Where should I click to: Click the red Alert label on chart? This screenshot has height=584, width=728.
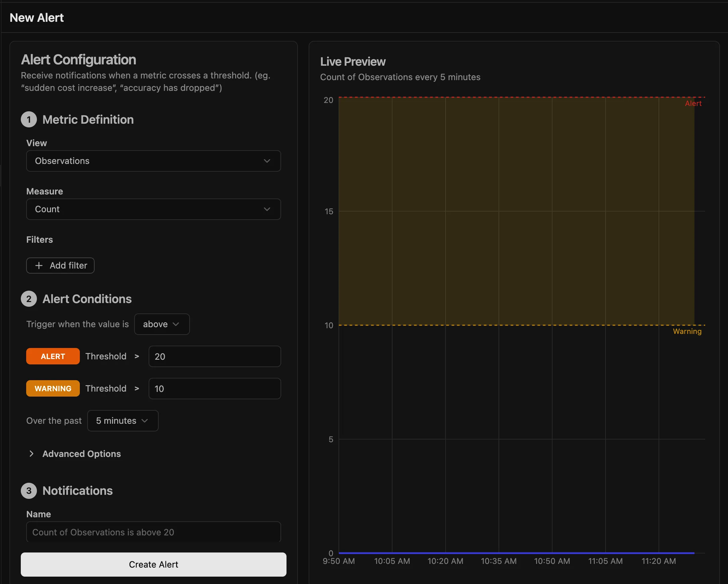pyautogui.click(x=693, y=104)
